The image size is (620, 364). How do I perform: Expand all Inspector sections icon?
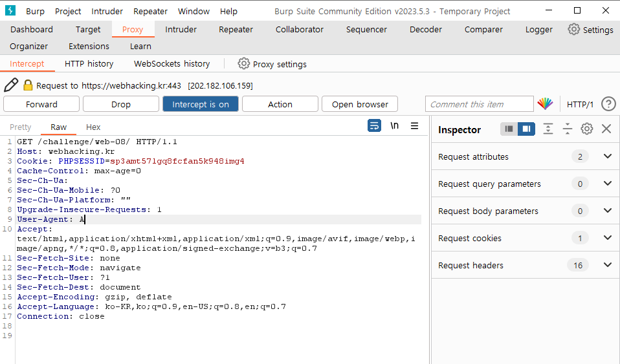(x=548, y=129)
